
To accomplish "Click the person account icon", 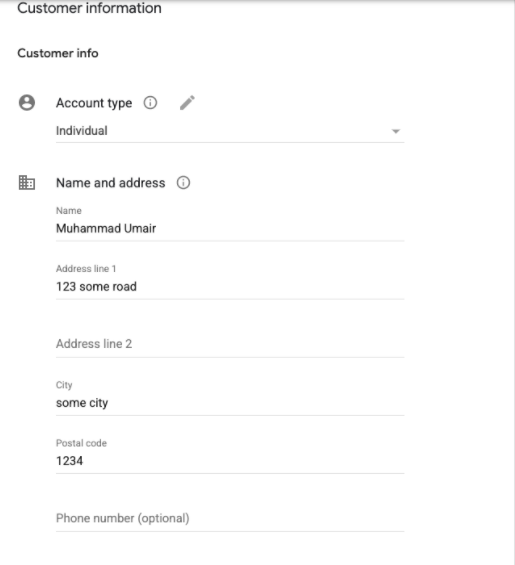I will pos(27,103).
